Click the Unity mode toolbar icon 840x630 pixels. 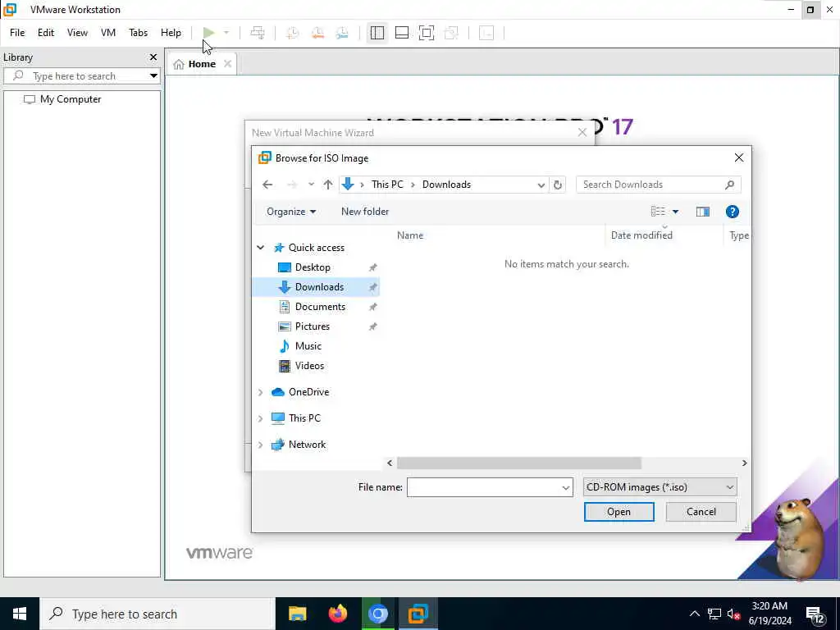452,33
